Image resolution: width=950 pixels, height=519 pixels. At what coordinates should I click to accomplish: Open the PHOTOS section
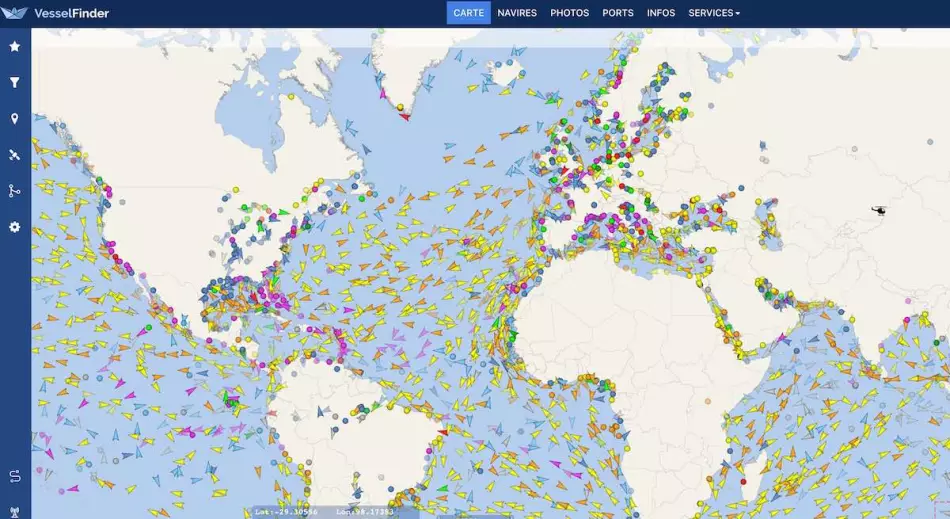click(x=570, y=13)
